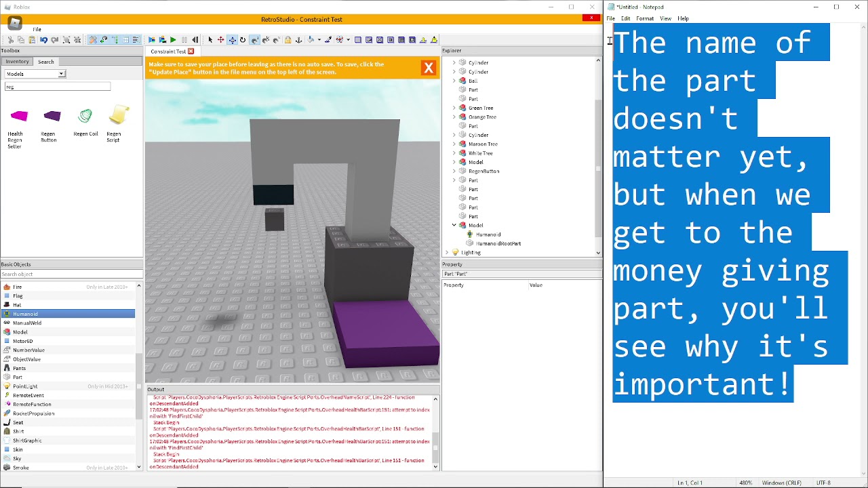This screenshot has width=868, height=488.
Task: Select Lighting service in Explorer
Action: (x=471, y=252)
